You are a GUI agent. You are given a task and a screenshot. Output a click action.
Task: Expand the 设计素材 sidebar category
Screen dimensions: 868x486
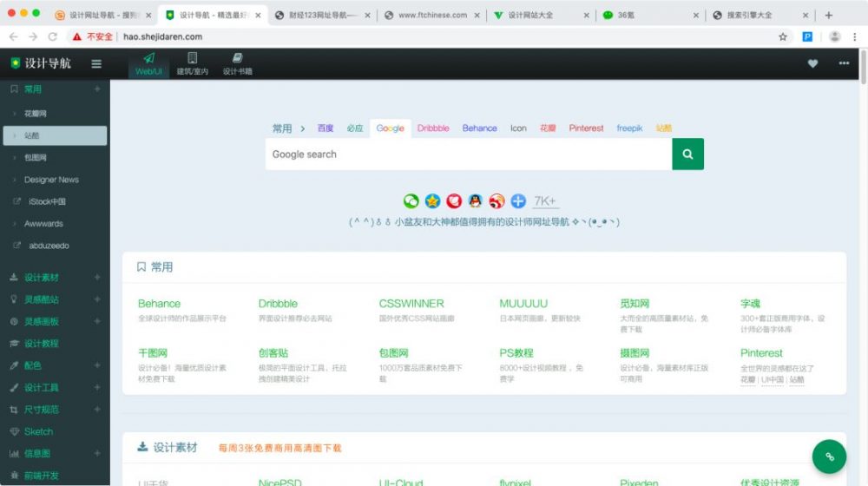click(x=42, y=278)
